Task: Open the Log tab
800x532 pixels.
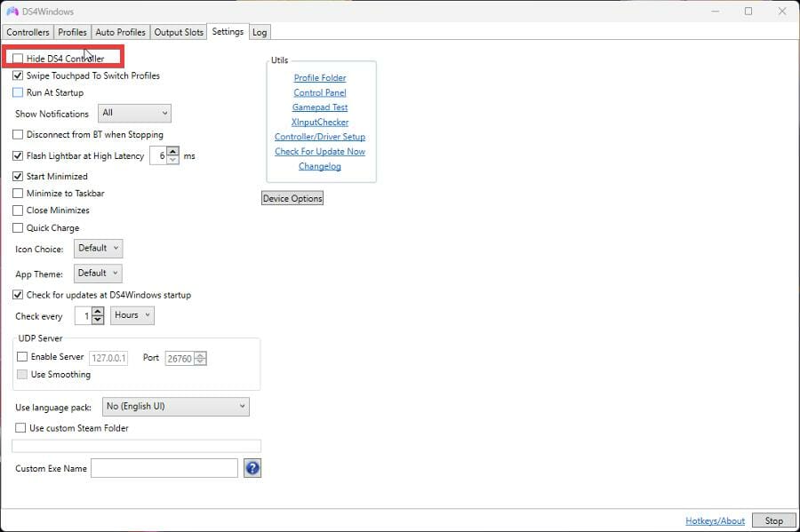Action: click(x=260, y=32)
